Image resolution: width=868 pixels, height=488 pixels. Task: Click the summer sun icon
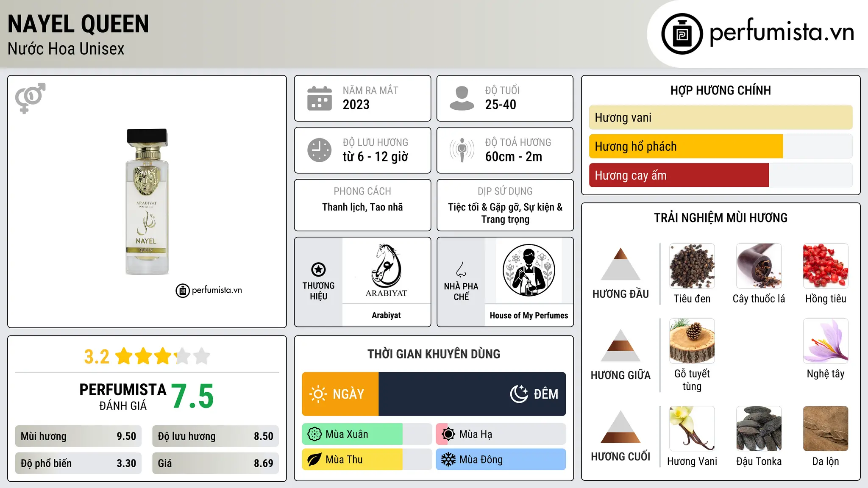pyautogui.click(x=448, y=434)
